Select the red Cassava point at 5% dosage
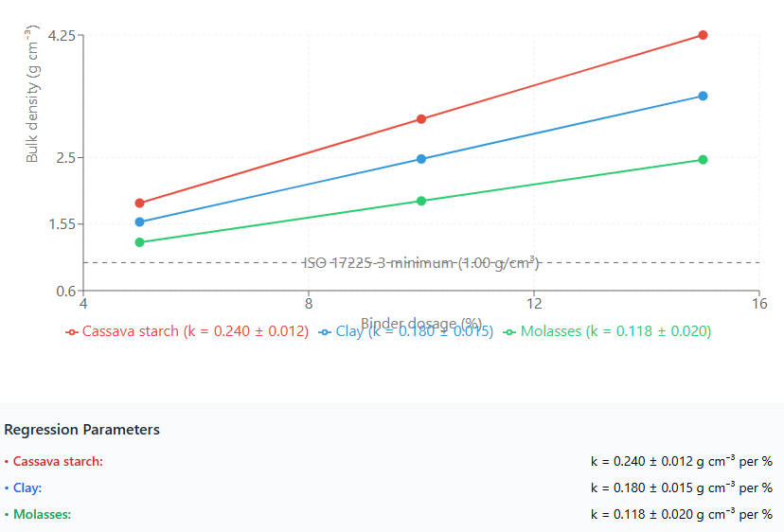This screenshot has width=784, height=532. coord(140,203)
